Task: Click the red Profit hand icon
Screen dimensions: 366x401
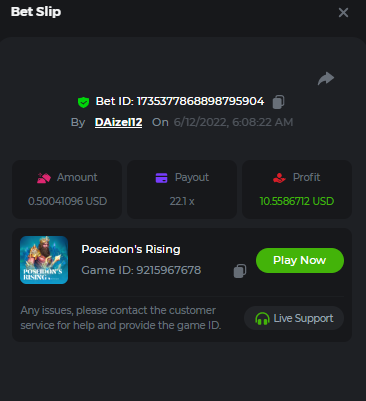Action: pyautogui.click(x=279, y=178)
